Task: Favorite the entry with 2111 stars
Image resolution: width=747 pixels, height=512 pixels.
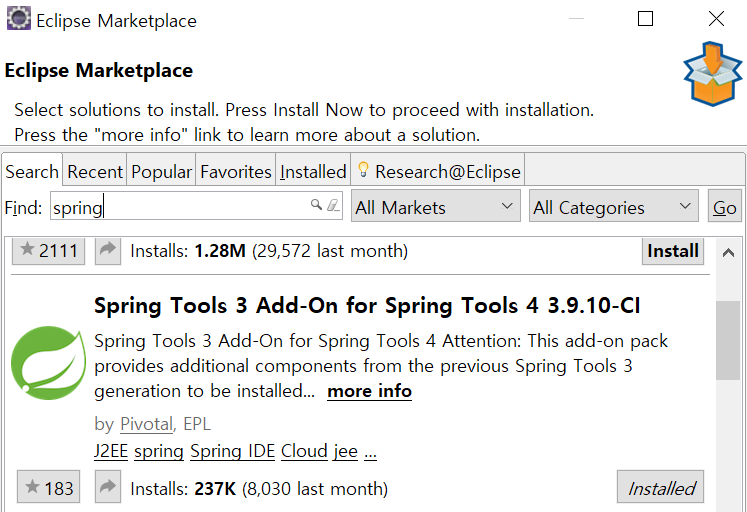Action: coord(49,250)
